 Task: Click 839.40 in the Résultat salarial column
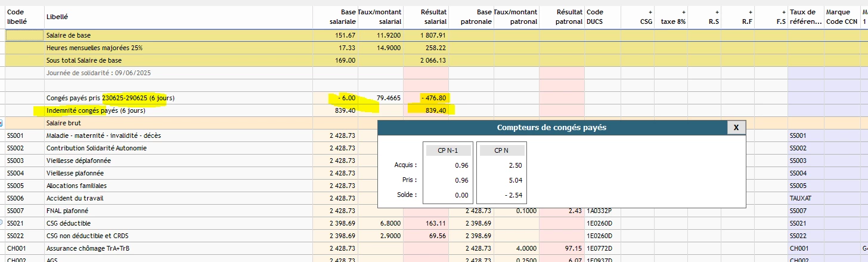click(x=426, y=110)
